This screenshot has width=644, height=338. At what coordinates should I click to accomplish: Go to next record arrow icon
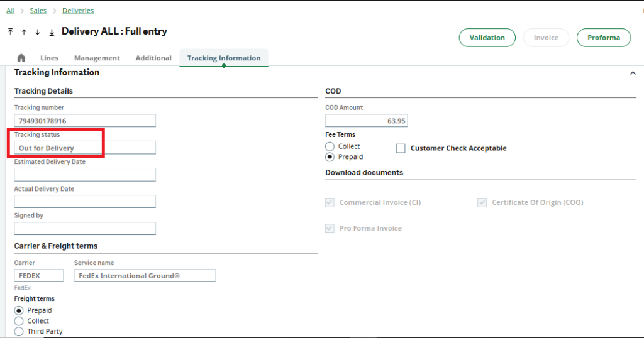(38, 32)
